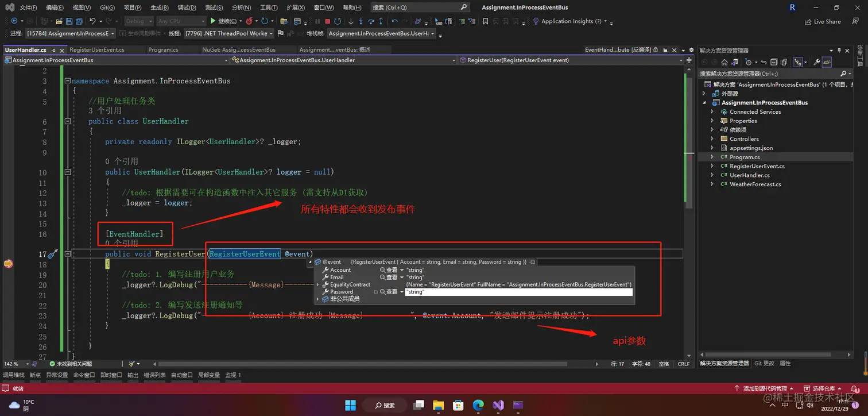Click the Save All toolbar icon

pyautogui.click(x=79, y=21)
